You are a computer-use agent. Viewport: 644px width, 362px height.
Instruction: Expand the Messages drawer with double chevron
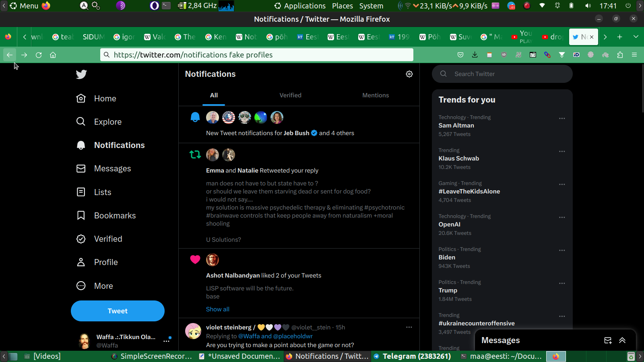click(x=622, y=340)
